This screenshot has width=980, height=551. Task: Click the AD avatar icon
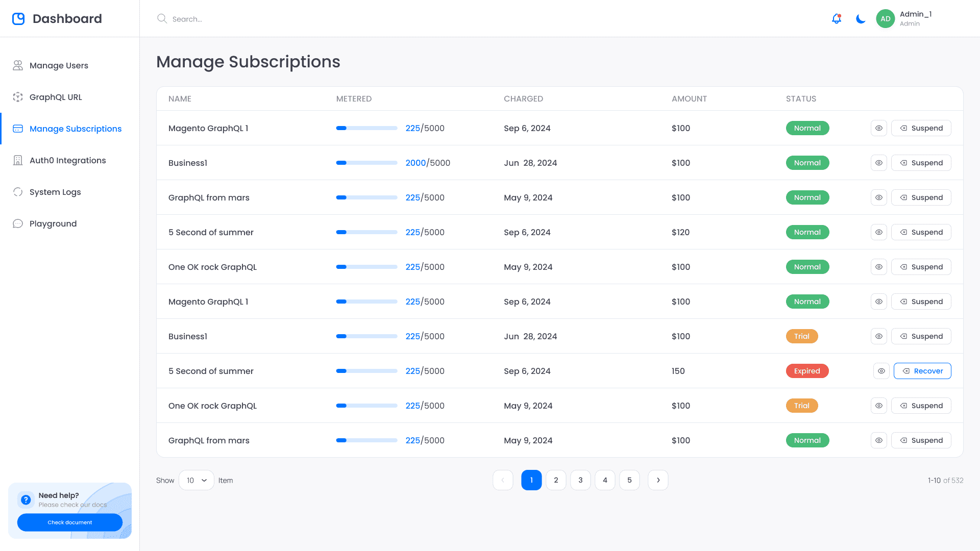click(886, 19)
